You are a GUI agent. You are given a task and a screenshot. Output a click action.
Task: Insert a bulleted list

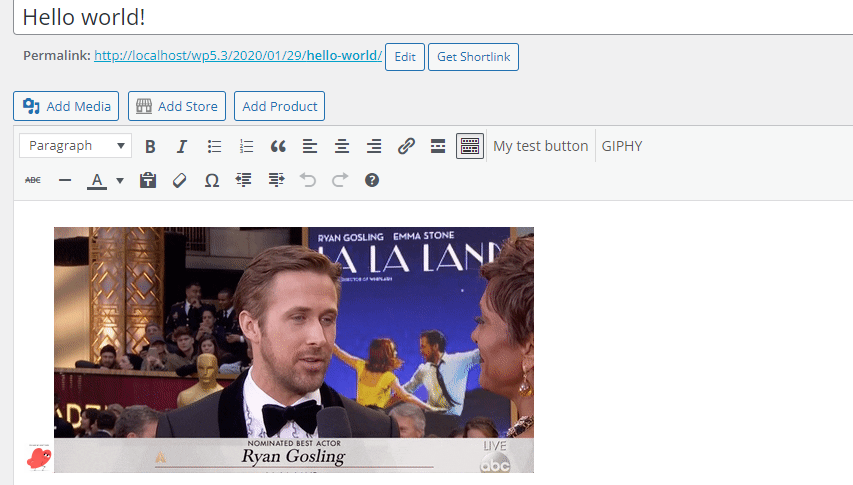click(x=214, y=146)
